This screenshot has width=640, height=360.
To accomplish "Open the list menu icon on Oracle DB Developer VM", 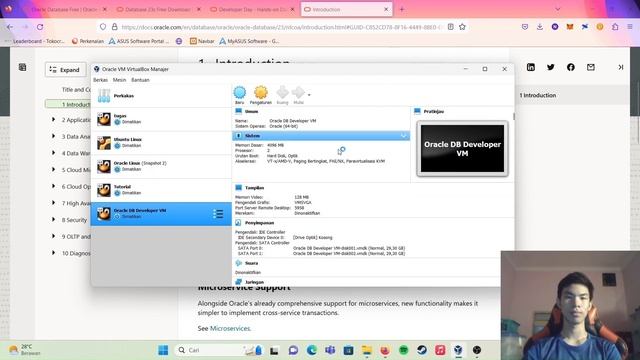I will click(218, 214).
